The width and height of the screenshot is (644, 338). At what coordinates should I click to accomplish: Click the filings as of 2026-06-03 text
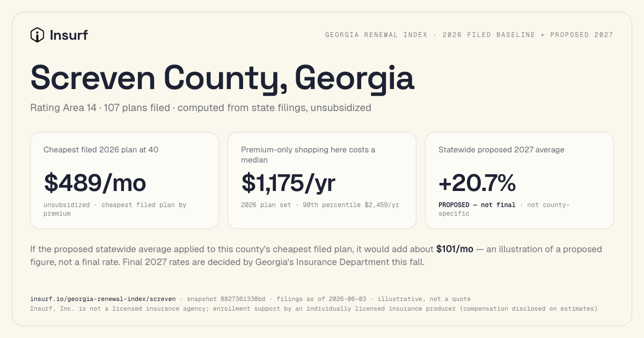point(321,299)
